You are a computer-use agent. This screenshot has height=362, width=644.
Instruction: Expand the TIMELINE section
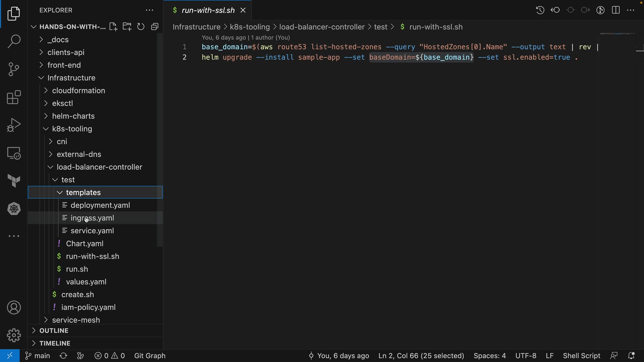coord(55,343)
